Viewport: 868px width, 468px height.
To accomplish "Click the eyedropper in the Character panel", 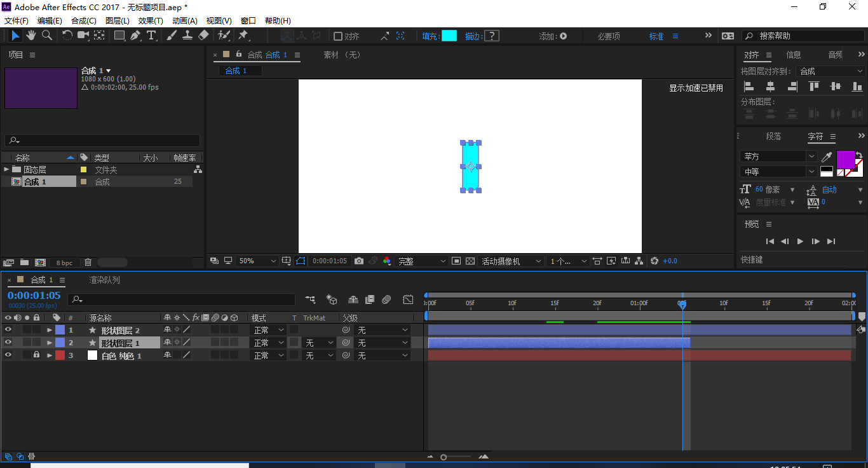I will pos(827,156).
